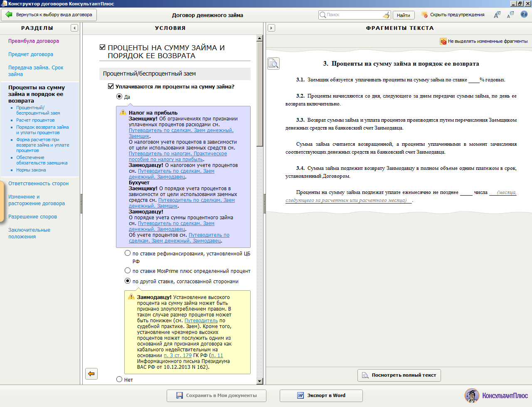Go to Нормы закона subsection
Image resolution: width=532 pixels, height=407 pixels.
[31, 170]
